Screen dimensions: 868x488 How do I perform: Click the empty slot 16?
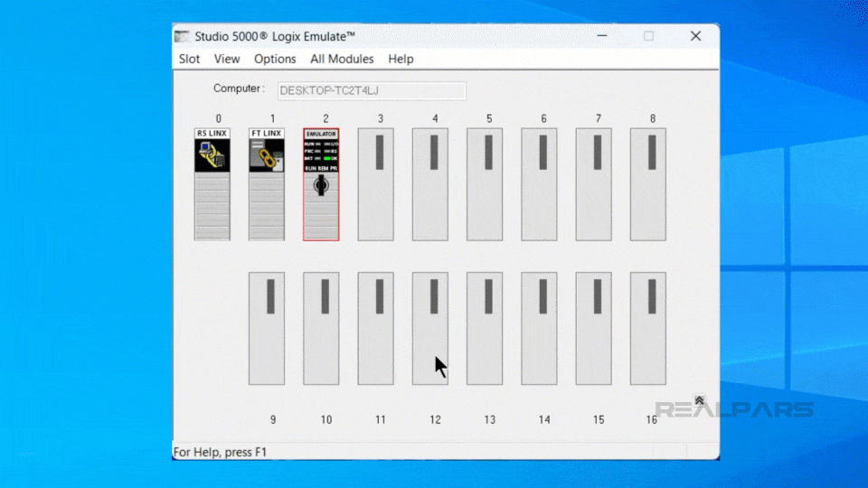coord(648,328)
